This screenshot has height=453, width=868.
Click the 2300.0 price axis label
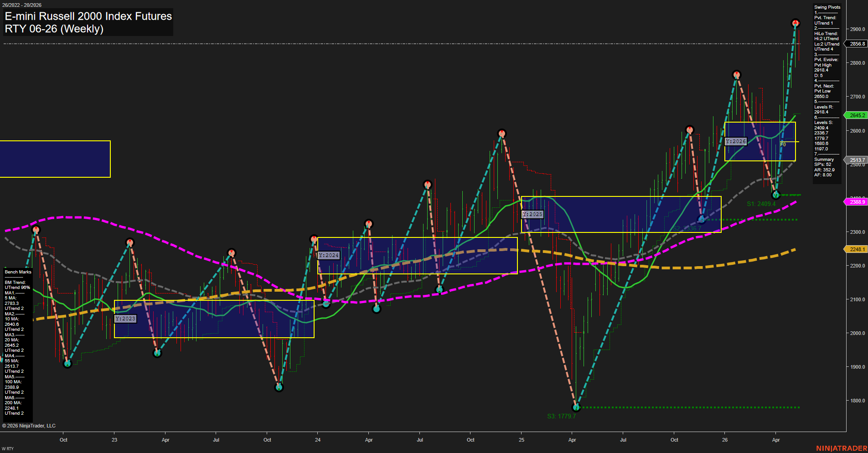pos(857,232)
